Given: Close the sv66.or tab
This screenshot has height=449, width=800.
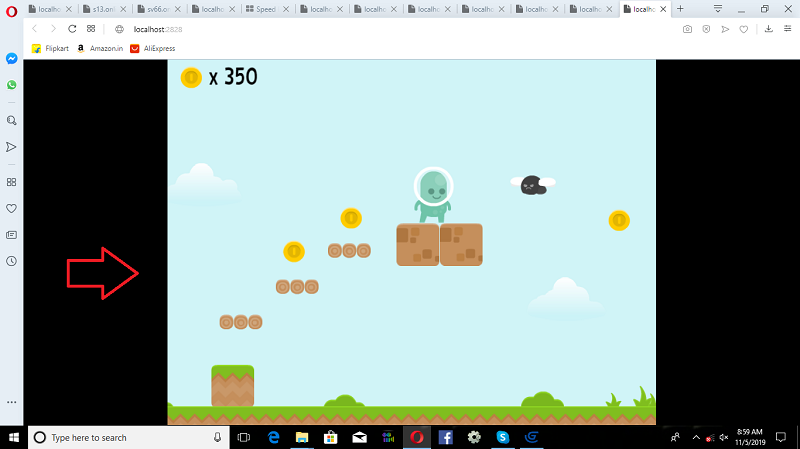Looking at the screenshot, I should click(x=178, y=9).
